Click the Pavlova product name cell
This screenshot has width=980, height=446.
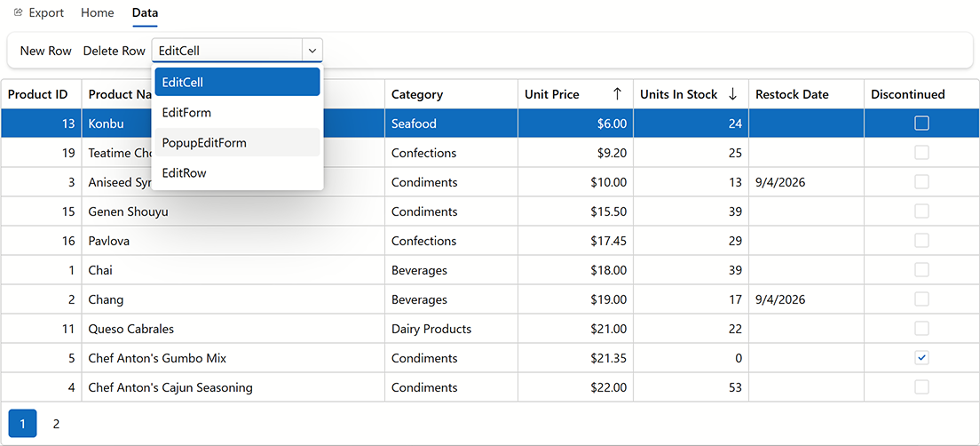coord(233,241)
